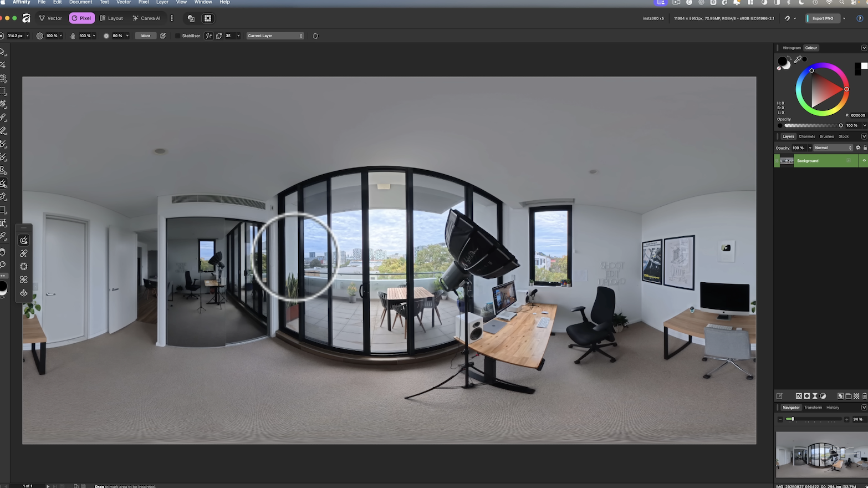The image size is (868, 488).
Task: Select window stabiliser mode icon
Action: point(219,36)
